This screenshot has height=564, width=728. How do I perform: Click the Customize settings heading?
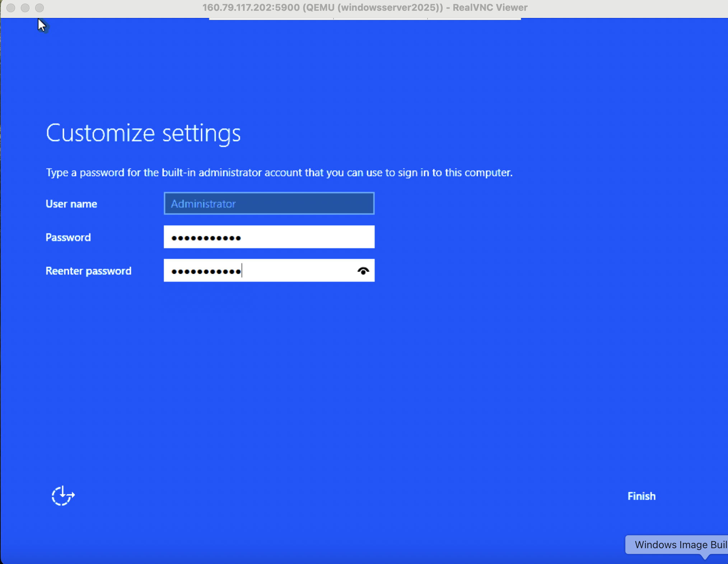click(143, 133)
